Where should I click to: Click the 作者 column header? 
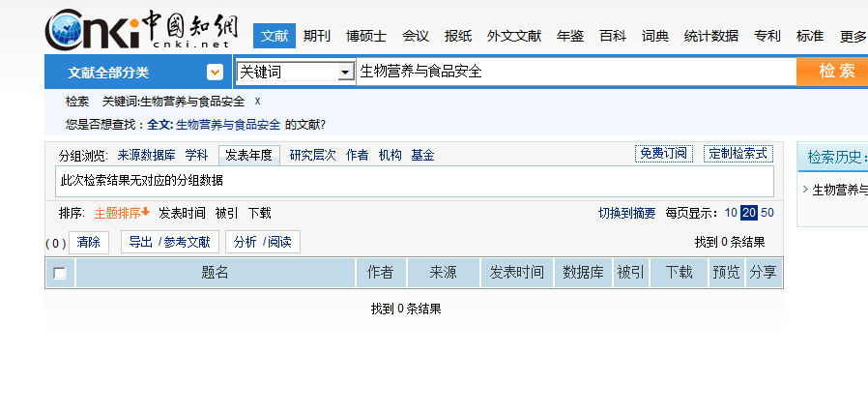(x=381, y=273)
